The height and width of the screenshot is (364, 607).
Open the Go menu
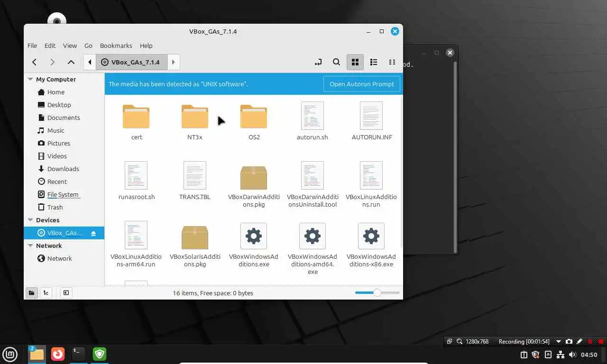[x=88, y=45]
